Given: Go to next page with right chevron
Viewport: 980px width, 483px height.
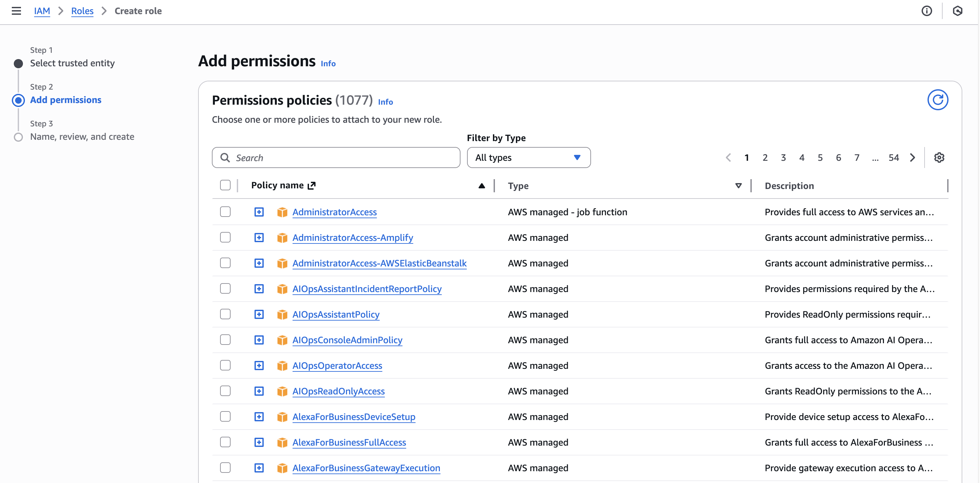Looking at the screenshot, I should coord(912,157).
